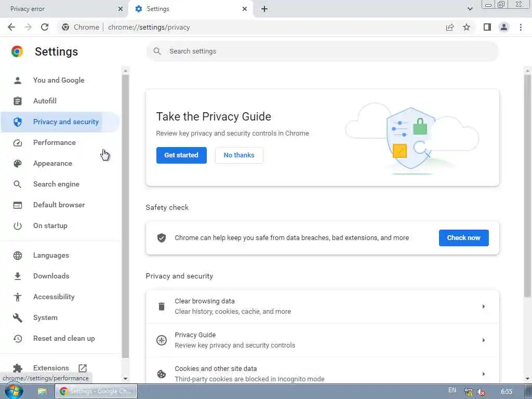The width and height of the screenshot is (532, 399).
Task: Click the Clear browsing data trash icon
Action: pyautogui.click(x=162, y=307)
